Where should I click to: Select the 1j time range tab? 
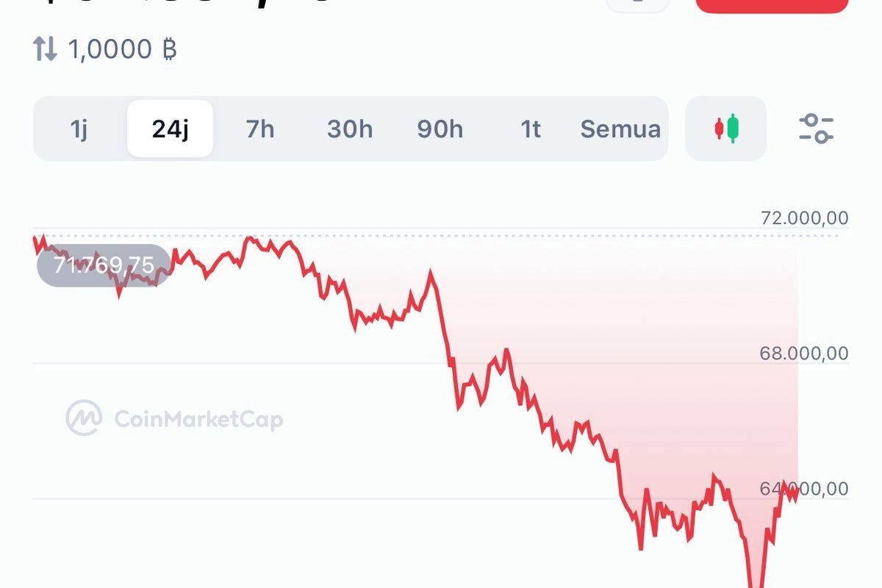80,129
